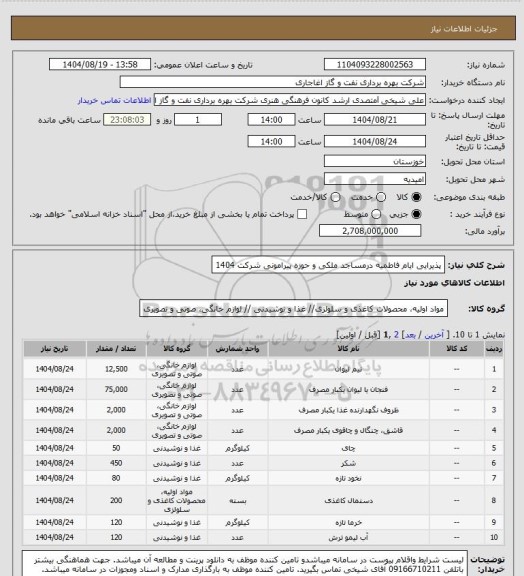Click the quantity 75,000 cell
Image resolution: width=524 pixels, height=576 pixels.
click(x=116, y=389)
